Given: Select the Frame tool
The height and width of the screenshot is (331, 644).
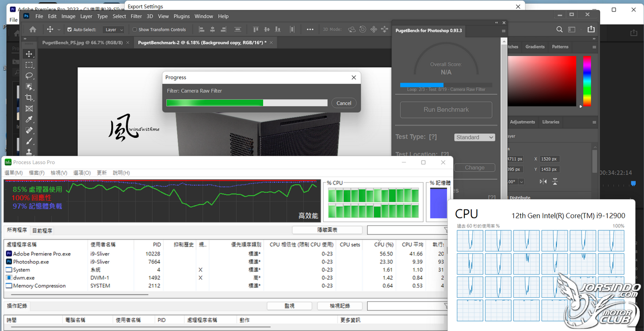Looking at the screenshot, I should [x=29, y=109].
